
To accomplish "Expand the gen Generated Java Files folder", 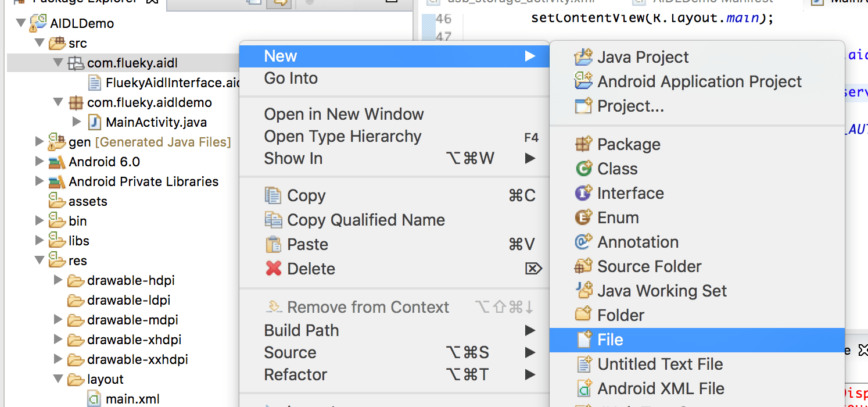I will pyautogui.click(x=39, y=141).
